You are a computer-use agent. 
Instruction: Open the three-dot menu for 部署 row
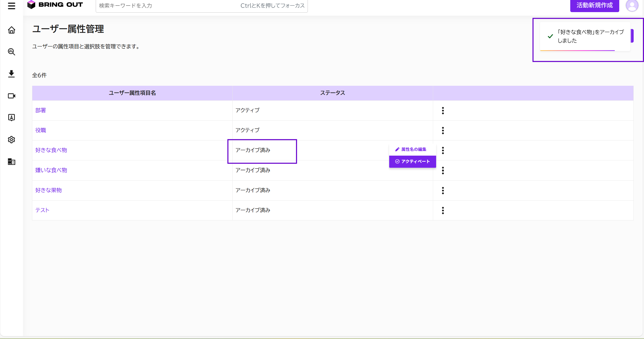[443, 110]
